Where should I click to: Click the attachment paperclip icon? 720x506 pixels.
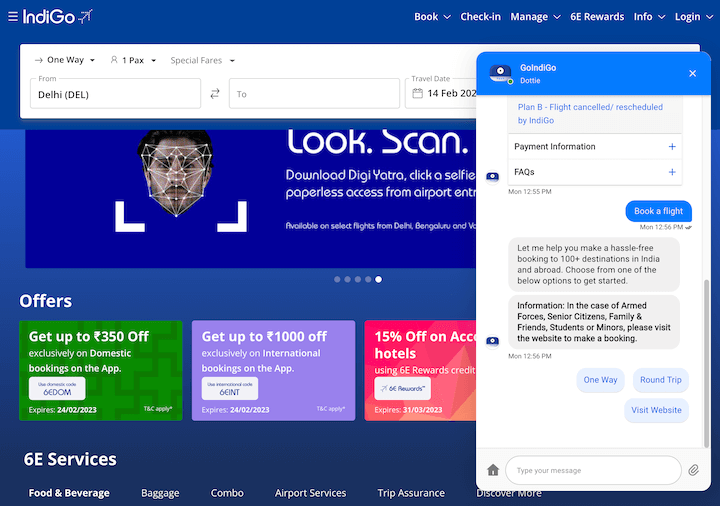coord(693,470)
